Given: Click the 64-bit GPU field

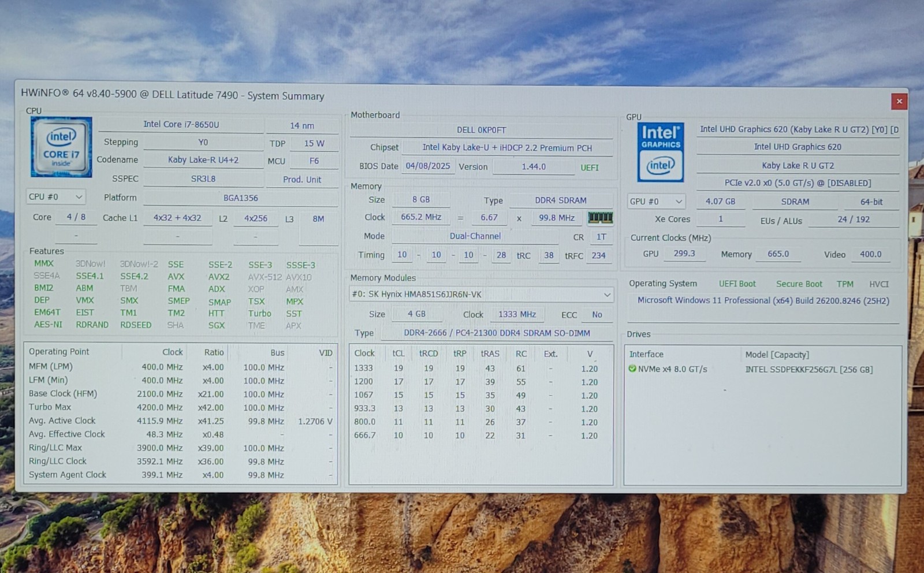Looking at the screenshot, I should [871, 202].
